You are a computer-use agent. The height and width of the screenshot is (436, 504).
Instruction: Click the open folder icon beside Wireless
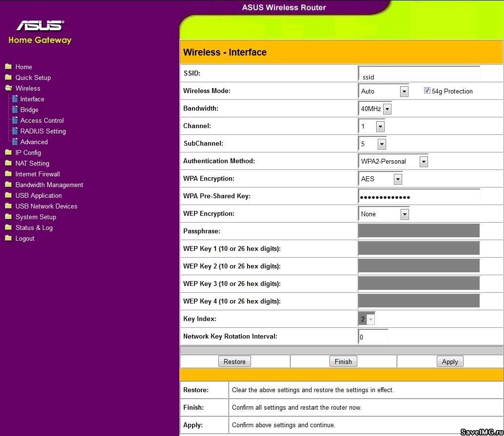coord(8,88)
